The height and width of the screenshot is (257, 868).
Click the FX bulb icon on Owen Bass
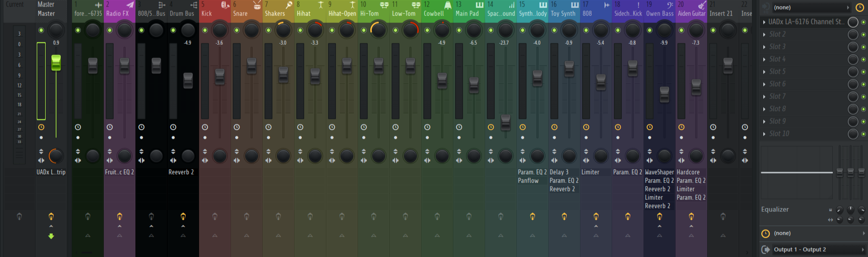660,216
